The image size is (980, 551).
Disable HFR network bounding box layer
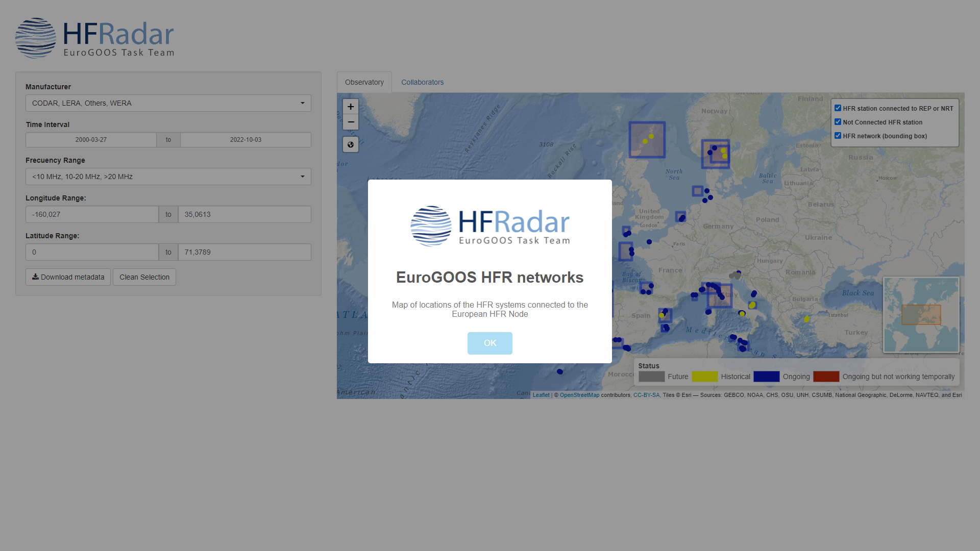(x=838, y=136)
